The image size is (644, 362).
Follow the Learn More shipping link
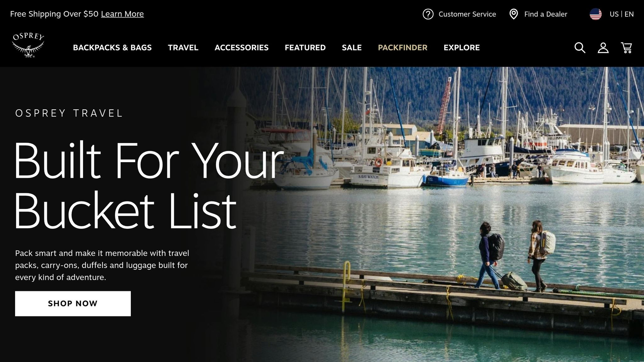(x=122, y=14)
